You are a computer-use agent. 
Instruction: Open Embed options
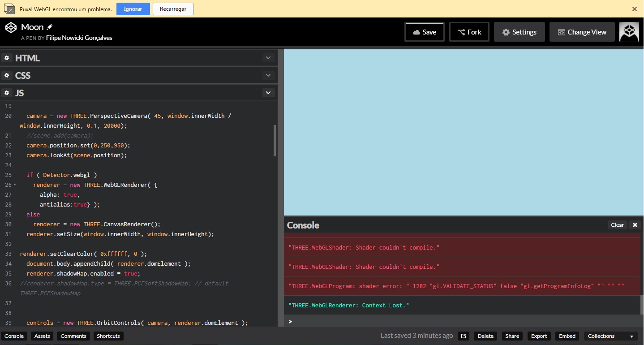(567, 336)
